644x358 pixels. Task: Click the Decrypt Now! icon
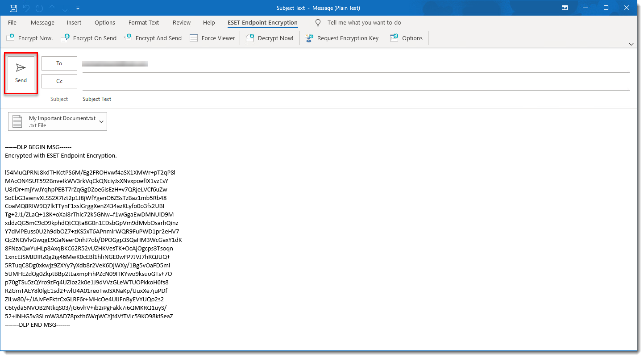250,37
